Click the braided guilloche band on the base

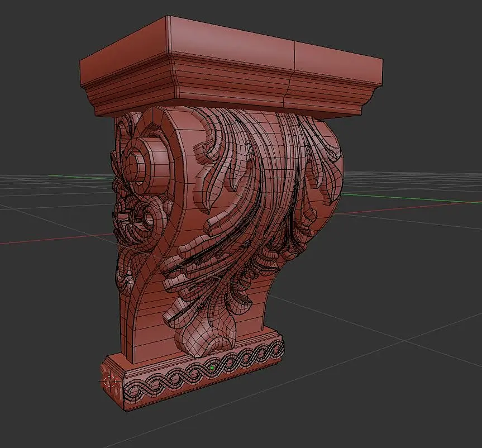tap(204, 370)
